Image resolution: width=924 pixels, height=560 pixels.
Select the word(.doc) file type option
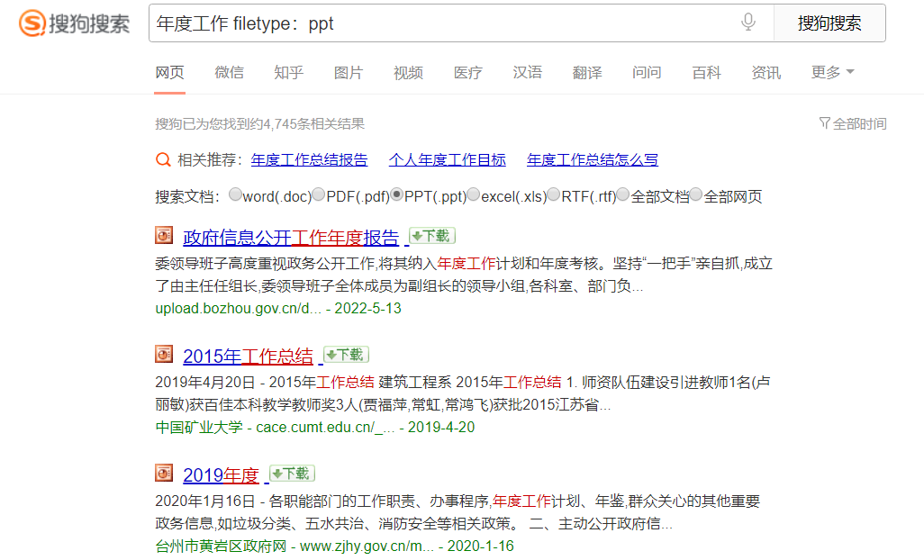pos(235,194)
